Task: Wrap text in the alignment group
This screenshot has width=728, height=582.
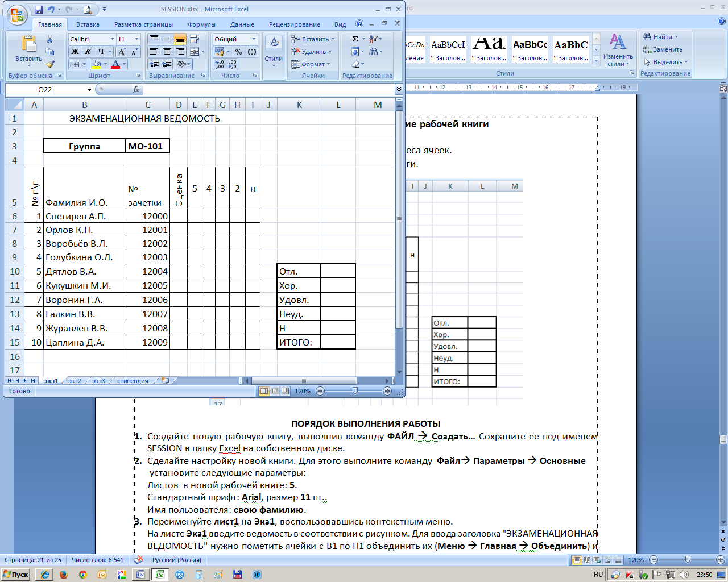Action: click(x=195, y=39)
